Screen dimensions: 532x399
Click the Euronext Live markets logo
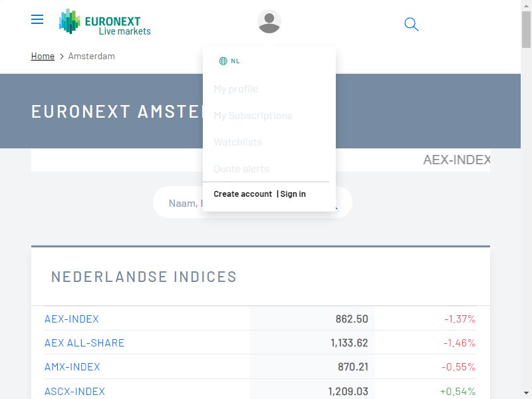point(105,22)
